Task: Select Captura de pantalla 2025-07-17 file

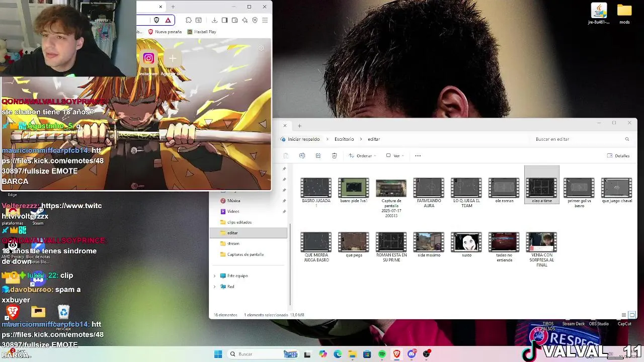Action: click(x=391, y=198)
